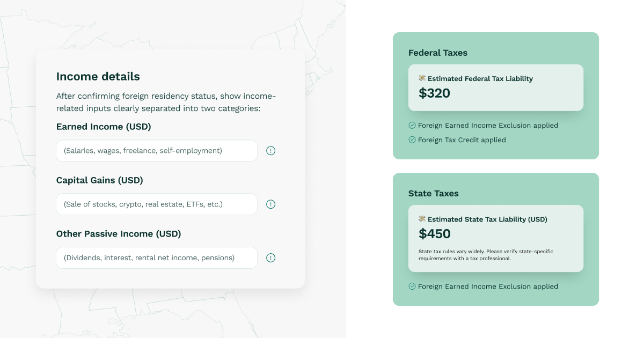This screenshot has height=338, width=644.
Task: Click the $320 federal tax amount
Action: click(x=434, y=93)
